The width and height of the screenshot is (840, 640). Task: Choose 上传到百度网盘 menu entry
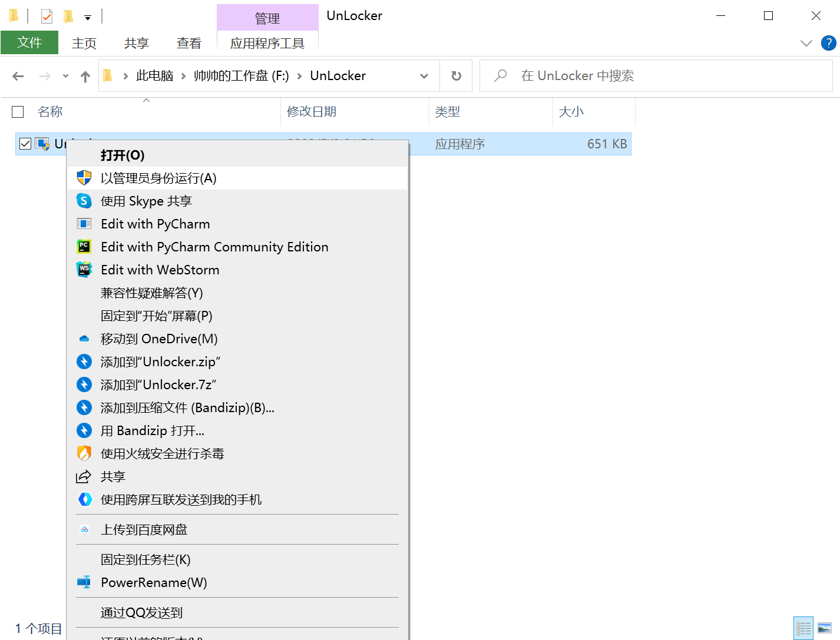pyautogui.click(x=237, y=529)
